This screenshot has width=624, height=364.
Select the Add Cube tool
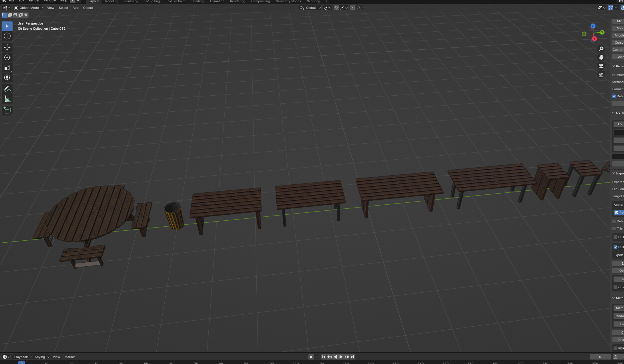coord(7,110)
